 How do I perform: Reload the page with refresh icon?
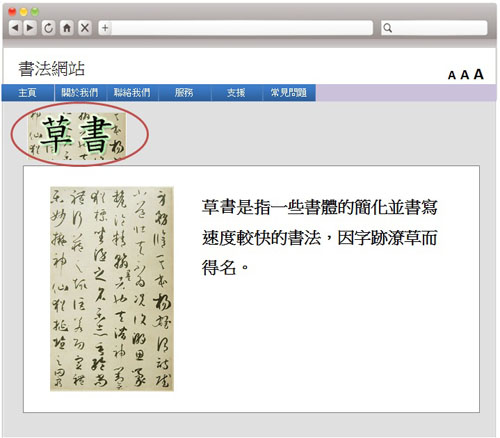pos(48,28)
